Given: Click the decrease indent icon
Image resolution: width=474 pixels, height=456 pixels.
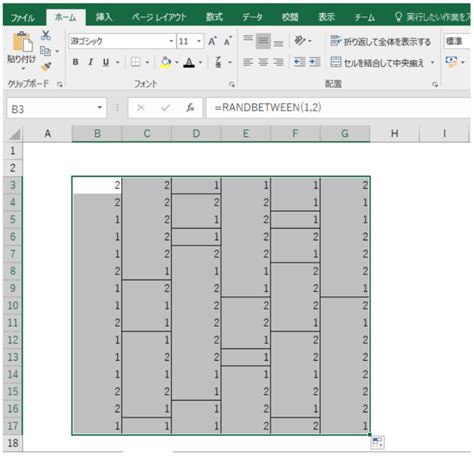Looking at the screenshot, I should pos(300,62).
